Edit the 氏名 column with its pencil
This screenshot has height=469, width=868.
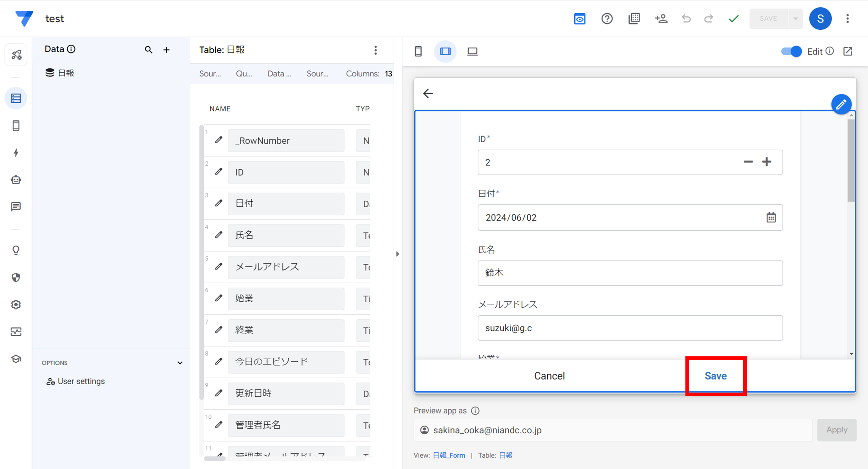pyautogui.click(x=219, y=235)
